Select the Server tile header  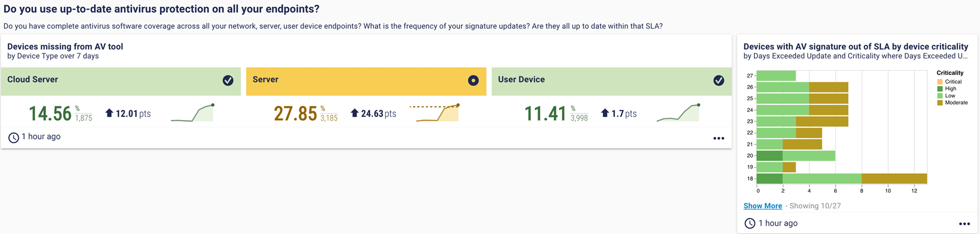click(366, 81)
